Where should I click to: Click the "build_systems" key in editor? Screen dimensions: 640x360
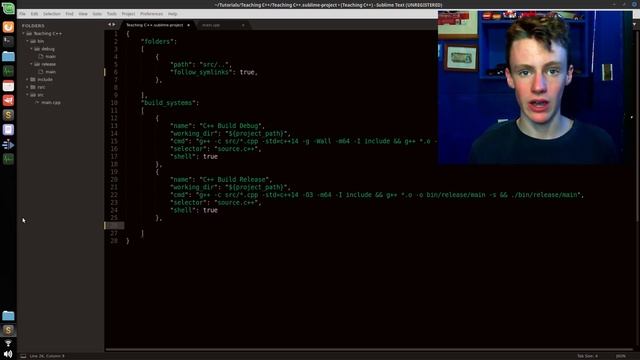[x=169, y=103]
